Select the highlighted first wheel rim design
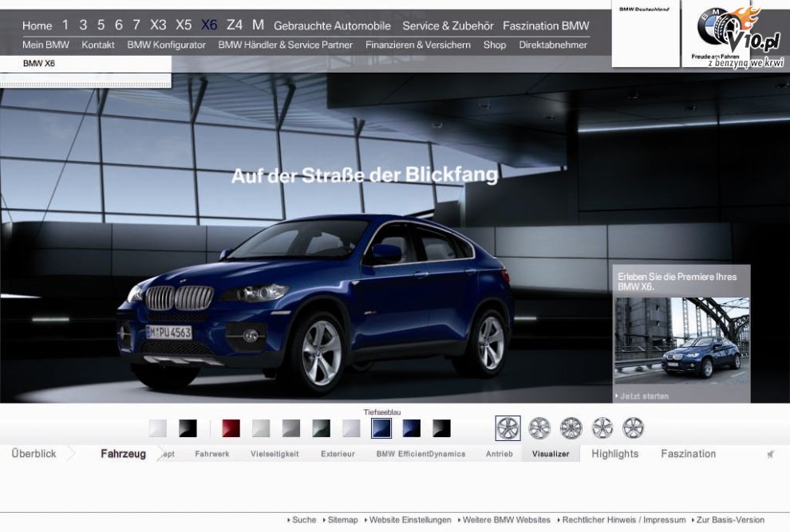 point(508,428)
